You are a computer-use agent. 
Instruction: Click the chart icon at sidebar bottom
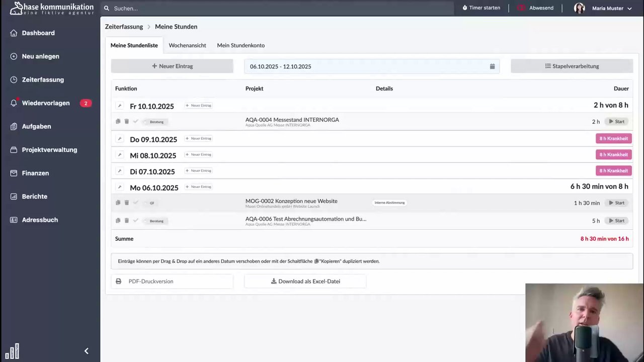pos(12,351)
